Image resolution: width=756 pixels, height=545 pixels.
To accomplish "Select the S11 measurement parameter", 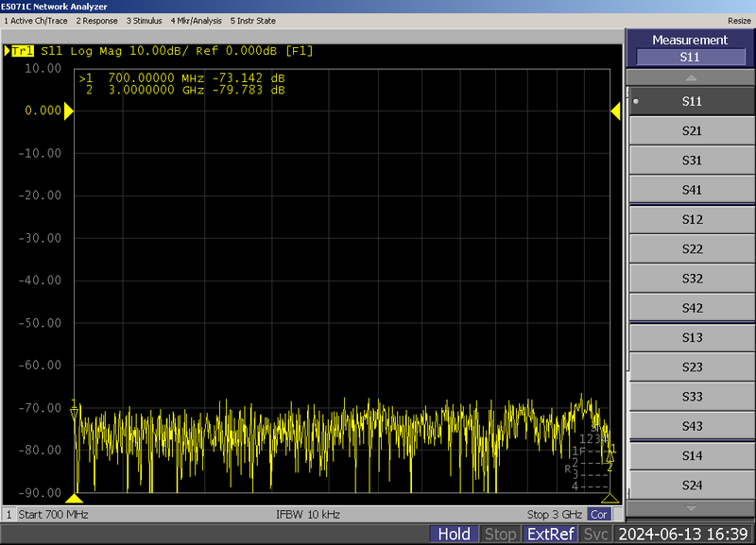I will (x=691, y=101).
